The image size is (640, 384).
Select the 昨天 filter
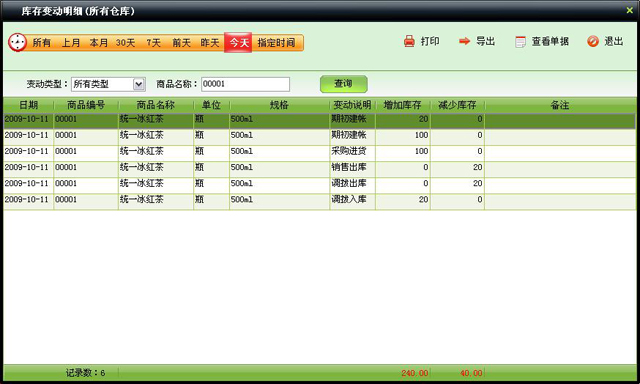click(x=210, y=42)
